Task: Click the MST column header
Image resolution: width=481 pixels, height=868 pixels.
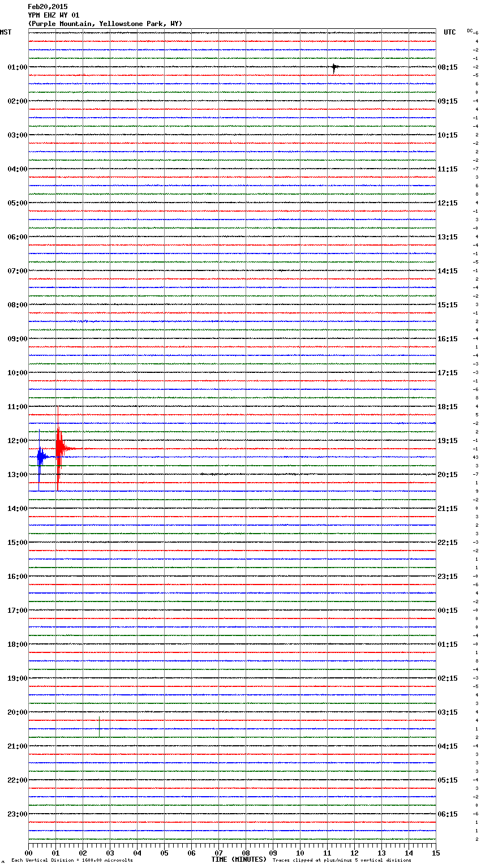Action: click(x=6, y=32)
